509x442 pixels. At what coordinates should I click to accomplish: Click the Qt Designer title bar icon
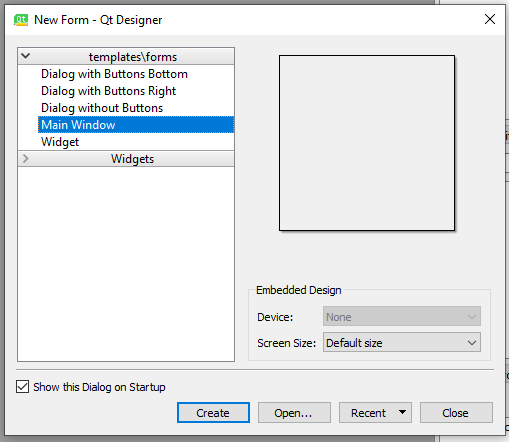pos(21,20)
